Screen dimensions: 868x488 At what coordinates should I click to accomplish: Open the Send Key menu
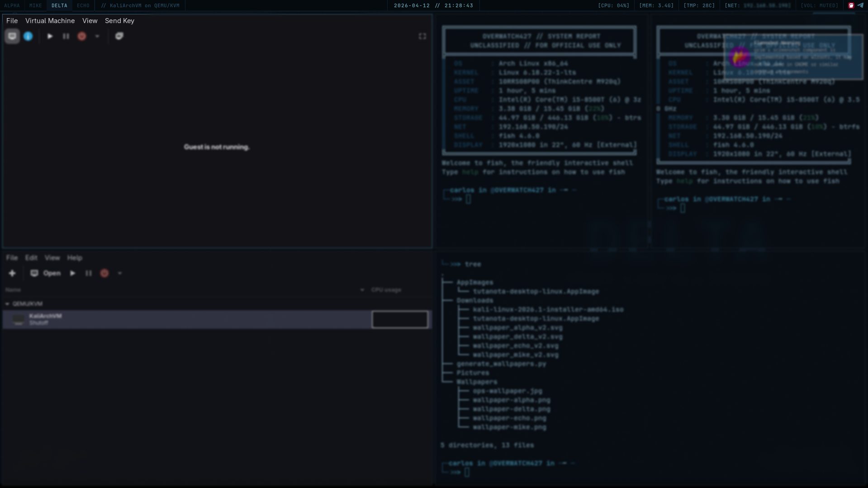tap(119, 21)
